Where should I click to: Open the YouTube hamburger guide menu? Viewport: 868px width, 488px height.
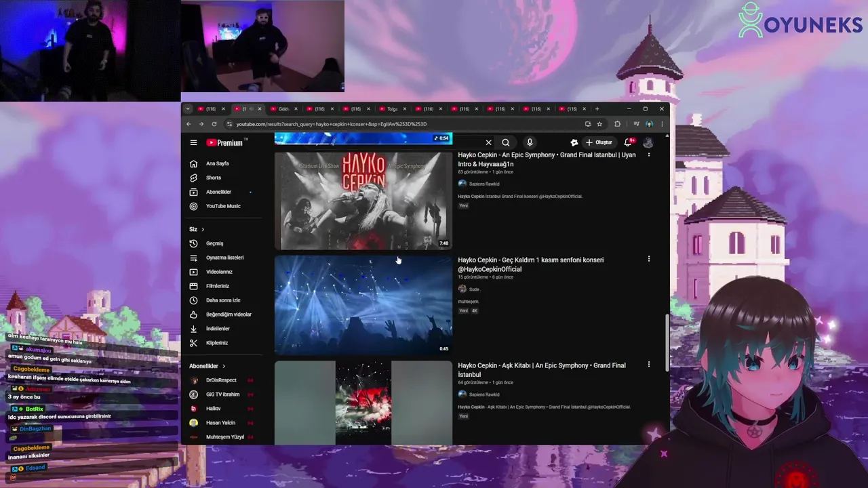tap(193, 142)
